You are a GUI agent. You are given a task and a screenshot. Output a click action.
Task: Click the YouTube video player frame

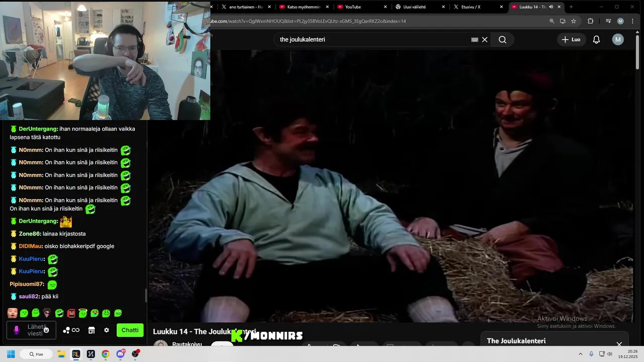(390, 186)
